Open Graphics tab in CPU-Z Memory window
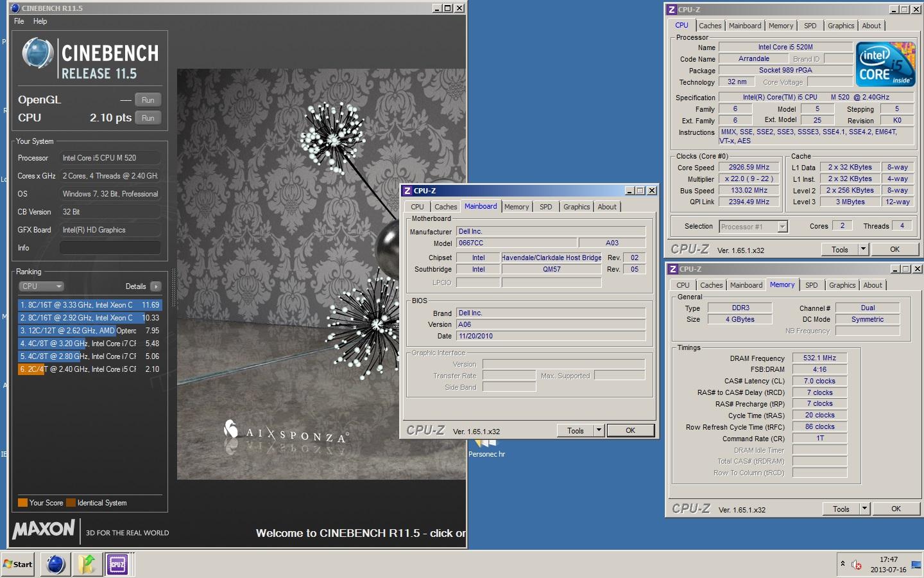924x578 pixels. 842,285
